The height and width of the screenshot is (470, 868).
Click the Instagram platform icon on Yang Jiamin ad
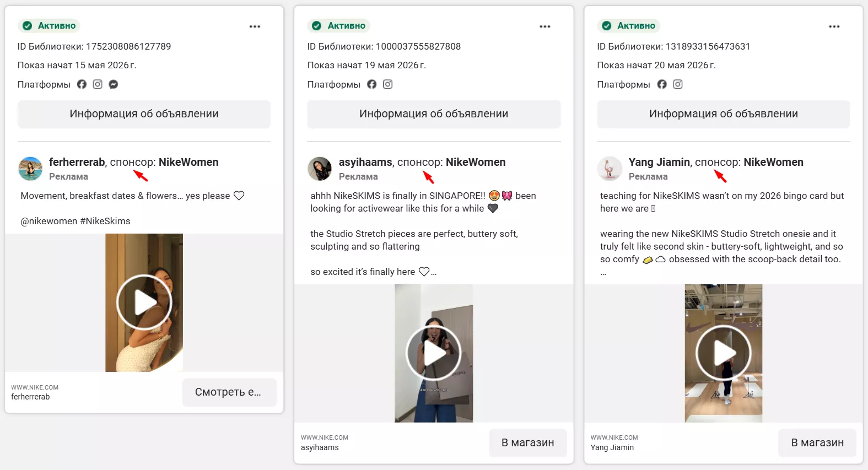coord(678,84)
